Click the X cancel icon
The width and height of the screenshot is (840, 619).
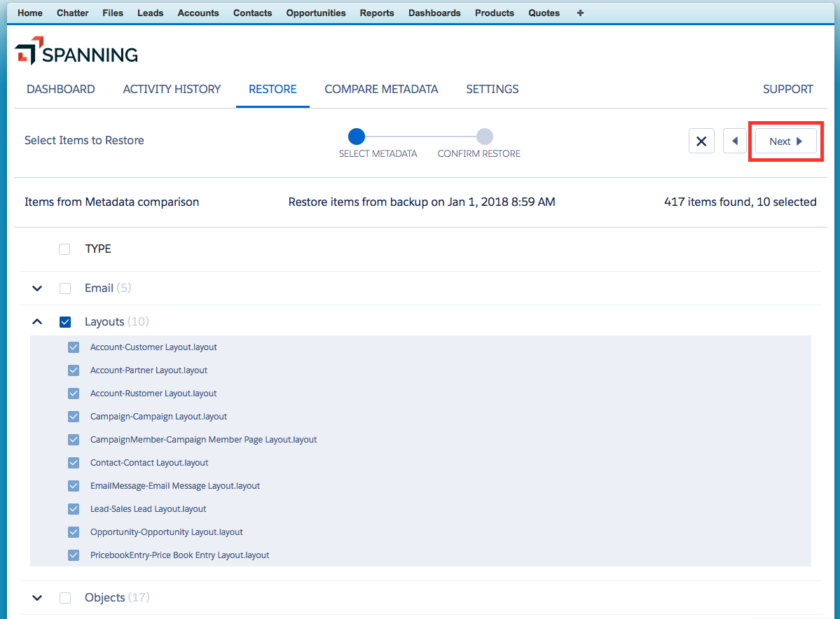pos(701,141)
